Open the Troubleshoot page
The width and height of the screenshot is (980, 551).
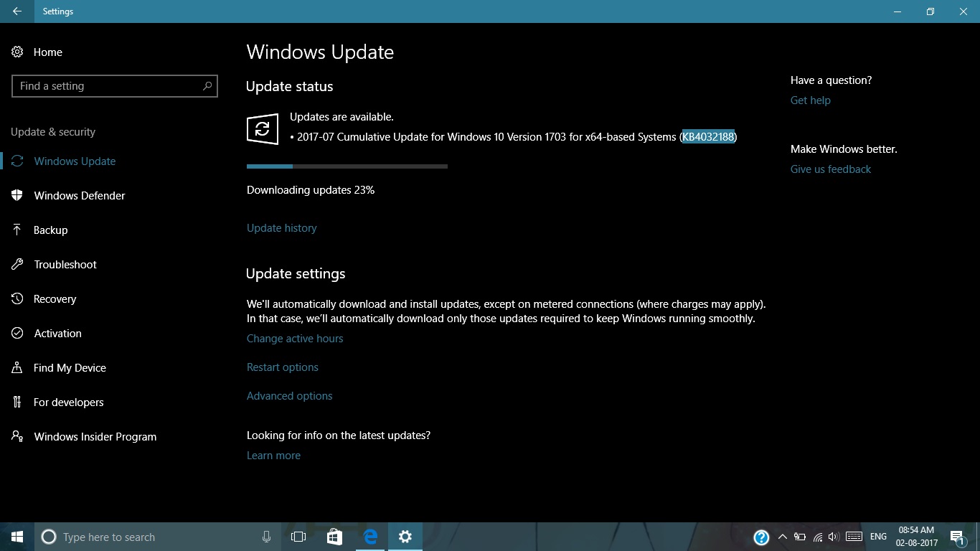[x=65, y=264]
